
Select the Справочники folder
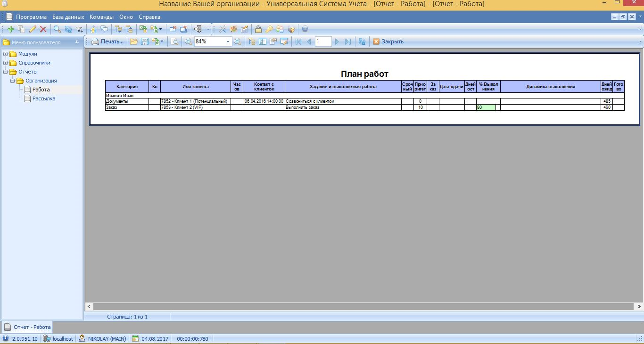pos(34,63)
